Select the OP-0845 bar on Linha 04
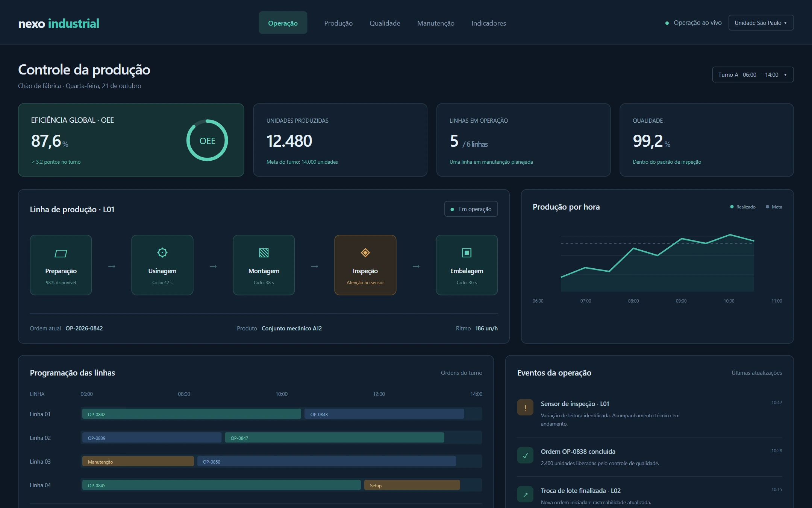This screenshot has height=508, width=812. point(221,485)
